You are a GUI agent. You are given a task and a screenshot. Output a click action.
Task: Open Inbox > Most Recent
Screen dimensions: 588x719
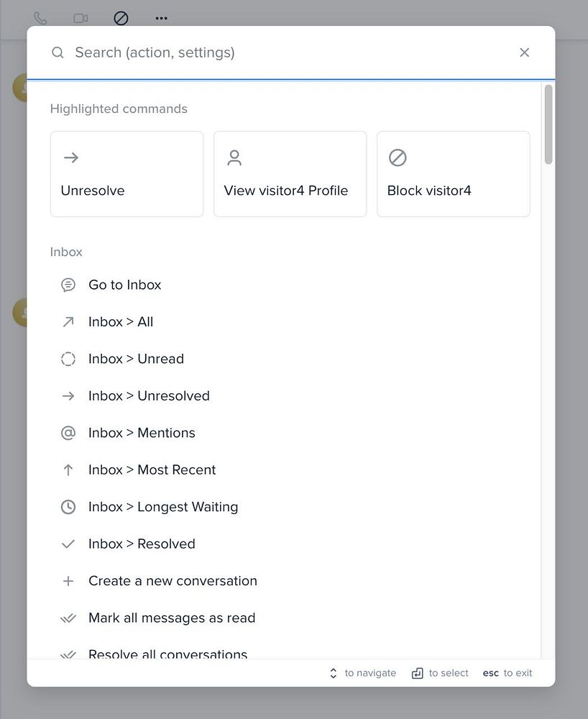click(x=152, y=470)
